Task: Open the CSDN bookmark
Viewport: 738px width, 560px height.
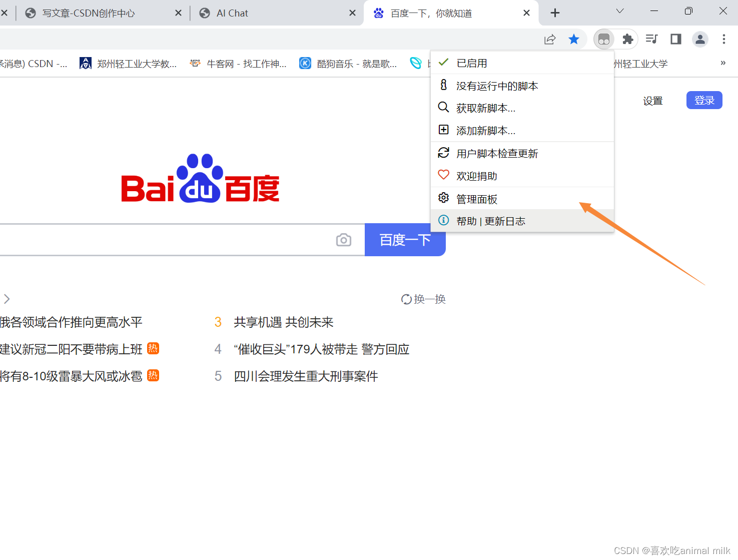Action: [x=34, y=64]
